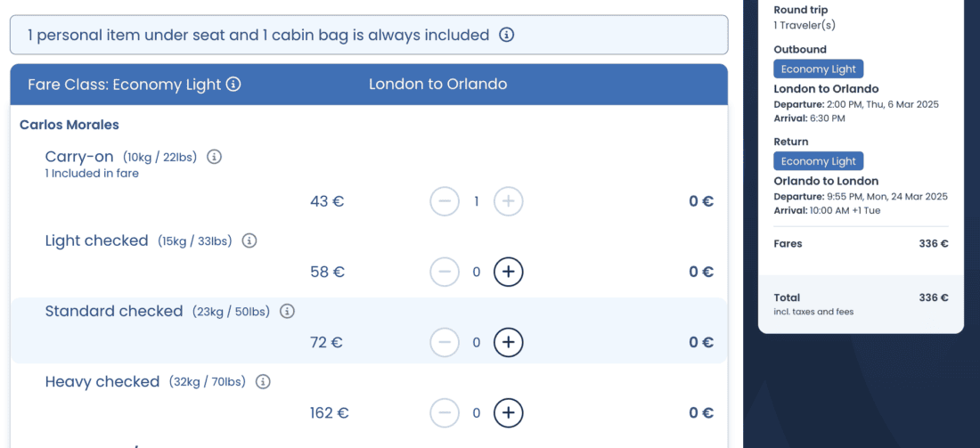Decrease Light checked bag quantity

(445, 272)
